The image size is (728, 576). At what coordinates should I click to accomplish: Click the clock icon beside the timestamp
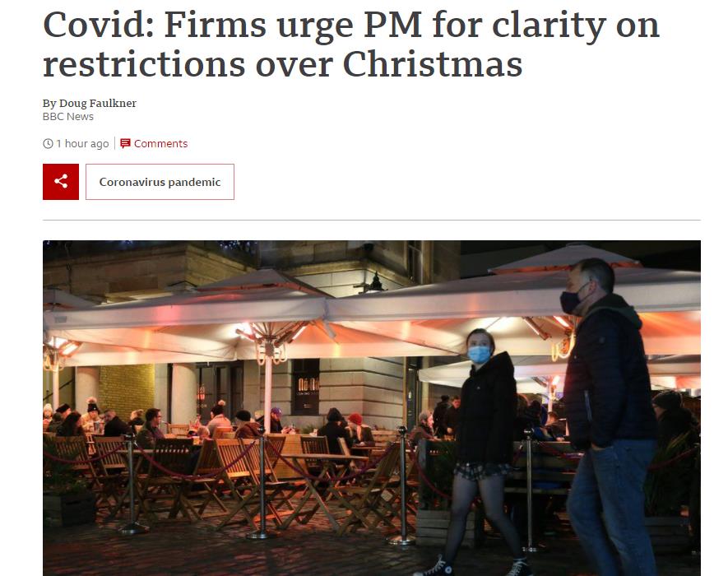(48, 143)
